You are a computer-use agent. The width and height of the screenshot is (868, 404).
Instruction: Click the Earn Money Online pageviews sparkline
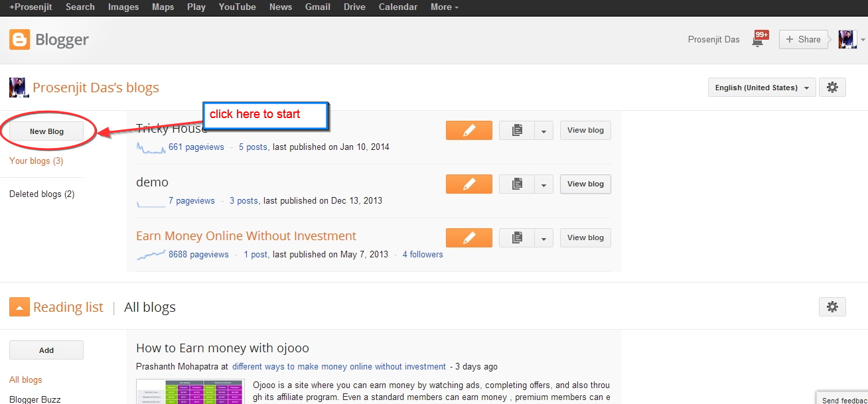151,255
